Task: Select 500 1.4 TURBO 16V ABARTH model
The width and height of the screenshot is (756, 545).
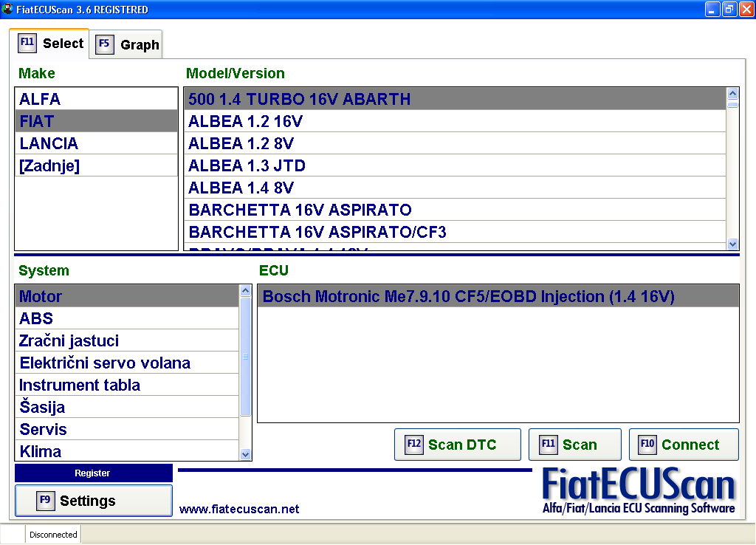Action: click(x=455, y=99)
